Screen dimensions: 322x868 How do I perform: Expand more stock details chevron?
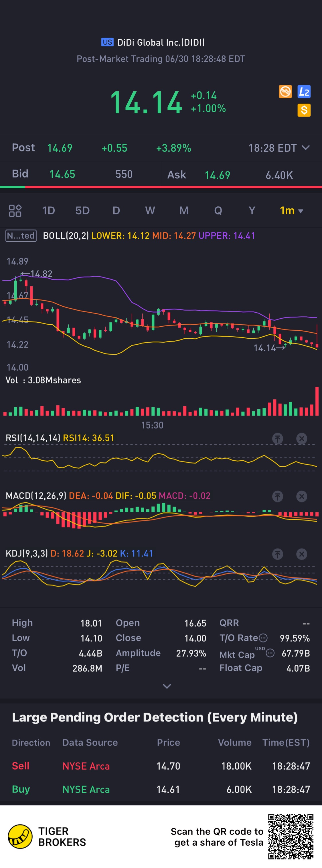167,686
